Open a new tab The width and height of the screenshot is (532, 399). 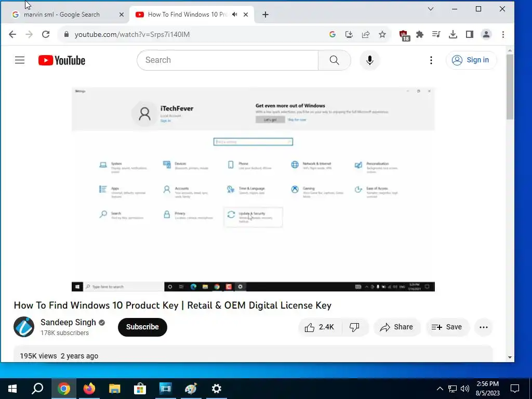(265, 15)
